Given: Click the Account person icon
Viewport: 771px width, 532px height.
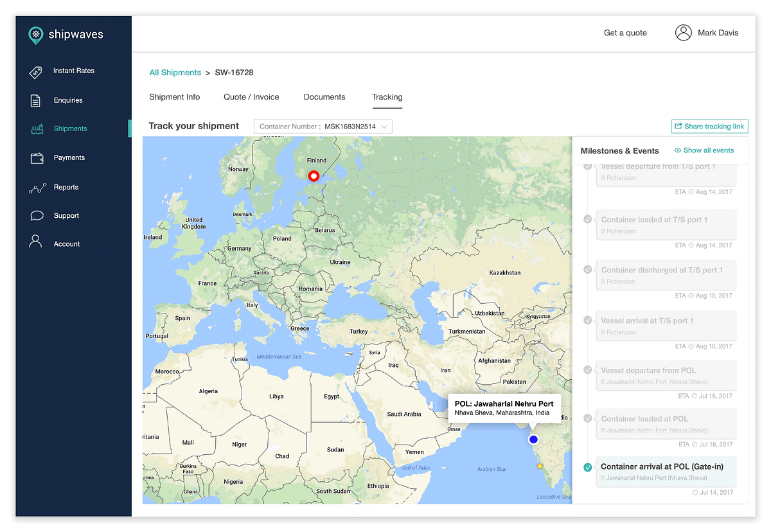Looking at the screenshot, I should (x=37, y=243).
